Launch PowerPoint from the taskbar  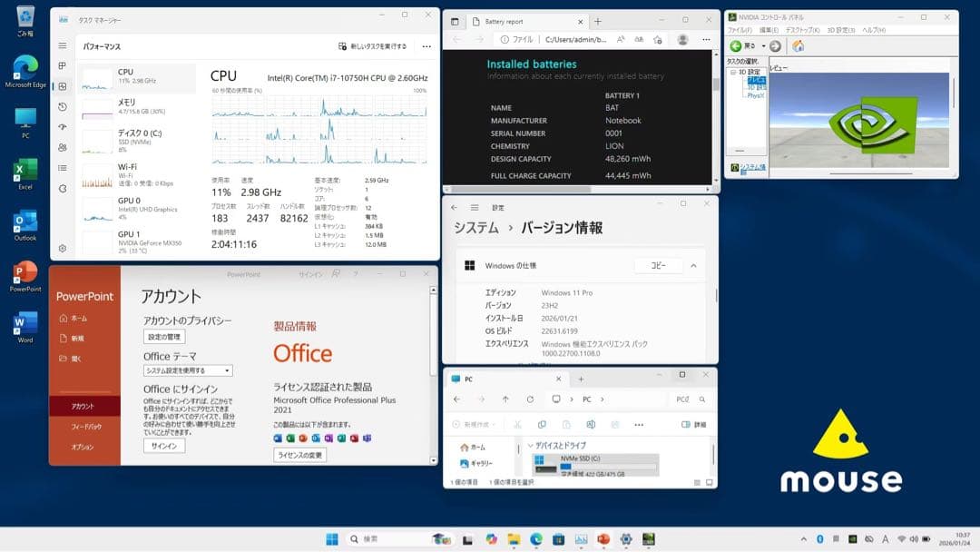(602, 538)
